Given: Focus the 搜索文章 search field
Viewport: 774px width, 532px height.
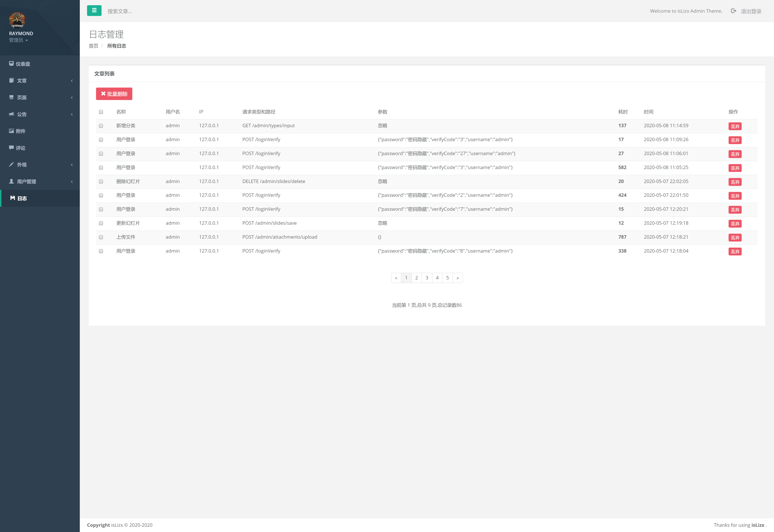Looking at the screenshot, I should pos(120,11).
